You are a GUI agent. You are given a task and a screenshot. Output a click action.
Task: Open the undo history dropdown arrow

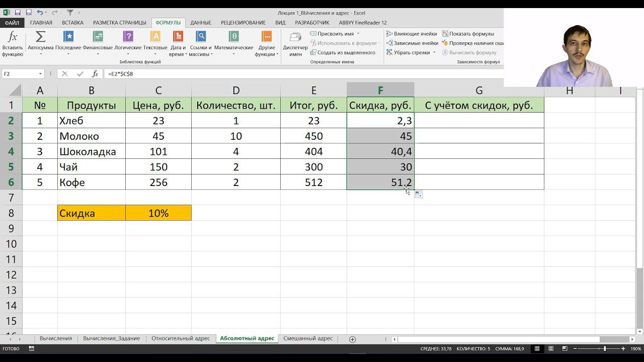pyautogui.click(x=46, y=13)
